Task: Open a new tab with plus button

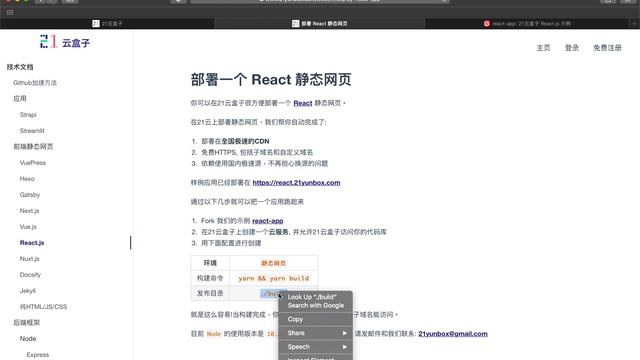Action: pos(634,24)
